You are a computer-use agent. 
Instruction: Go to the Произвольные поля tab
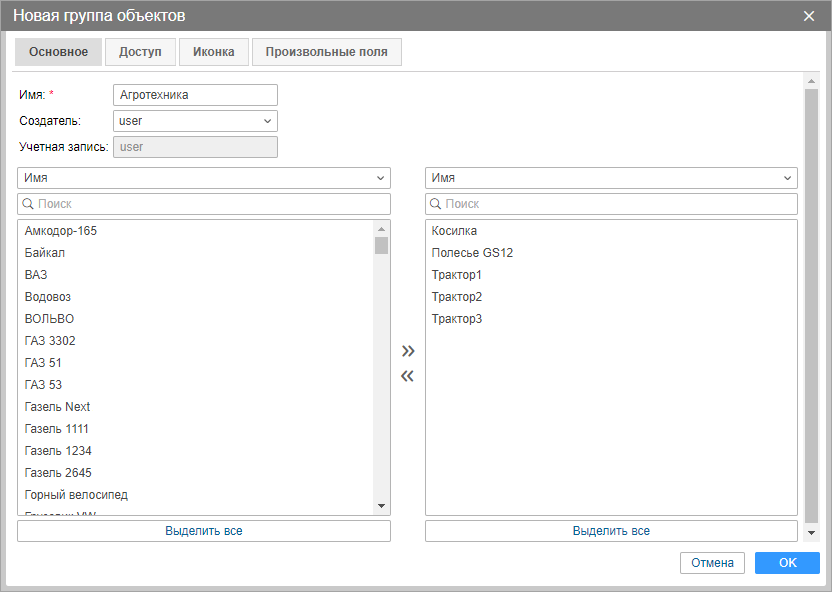[327, 52]
